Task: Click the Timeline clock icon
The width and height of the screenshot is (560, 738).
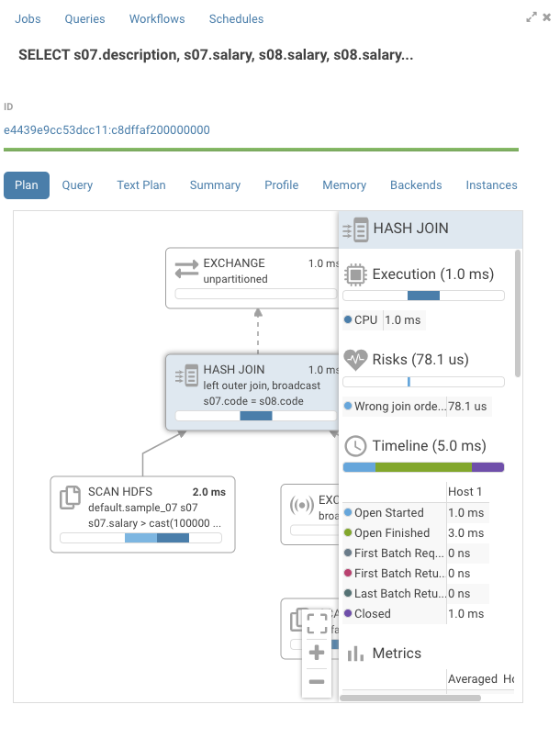Action: (356, 446)
